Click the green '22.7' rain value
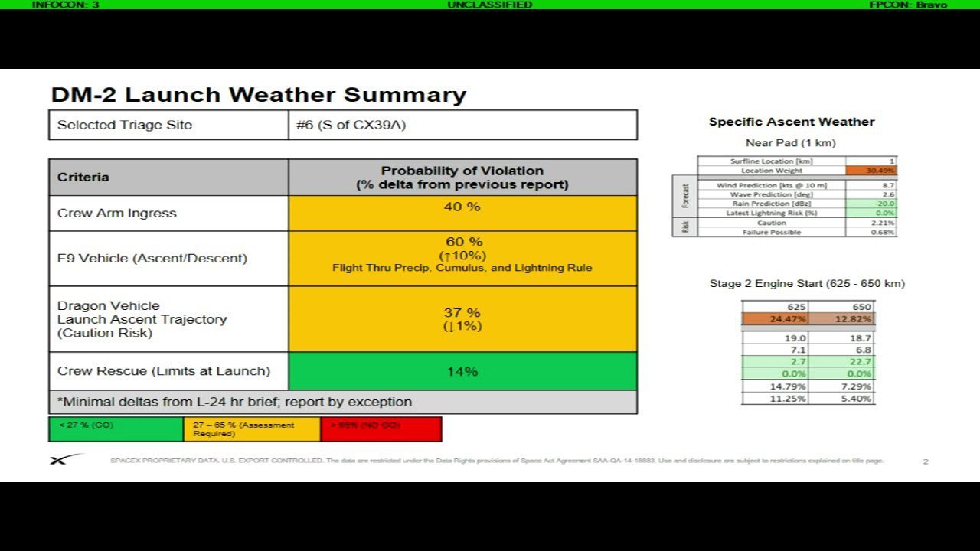Image resolution: width=980 pixels, height=551 pixels. 841,362
